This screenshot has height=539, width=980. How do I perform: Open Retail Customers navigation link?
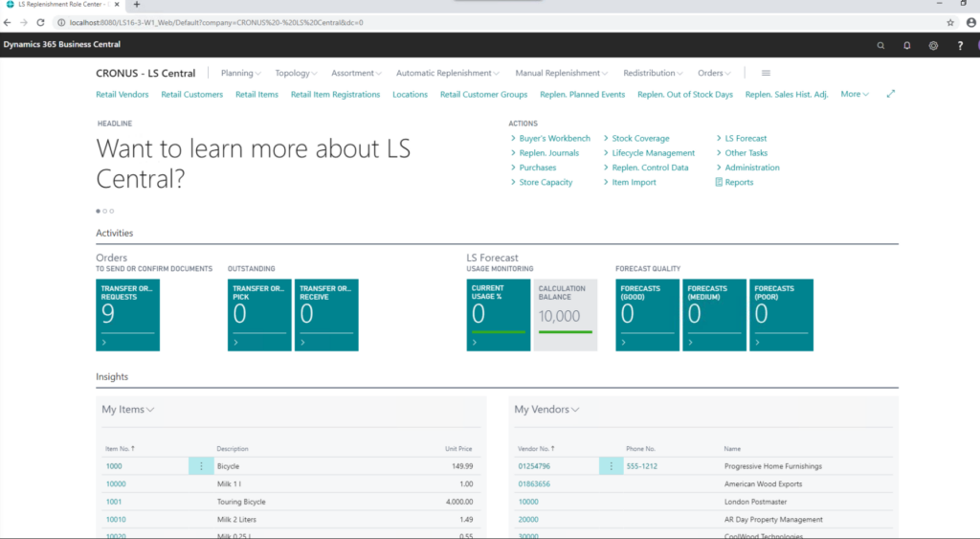click(x=191, y=95)
